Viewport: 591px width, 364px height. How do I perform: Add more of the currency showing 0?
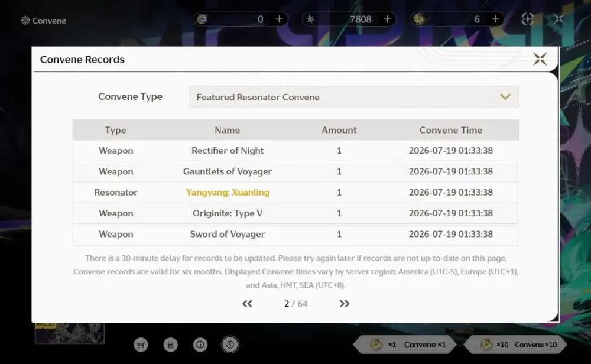pos(279,19)
